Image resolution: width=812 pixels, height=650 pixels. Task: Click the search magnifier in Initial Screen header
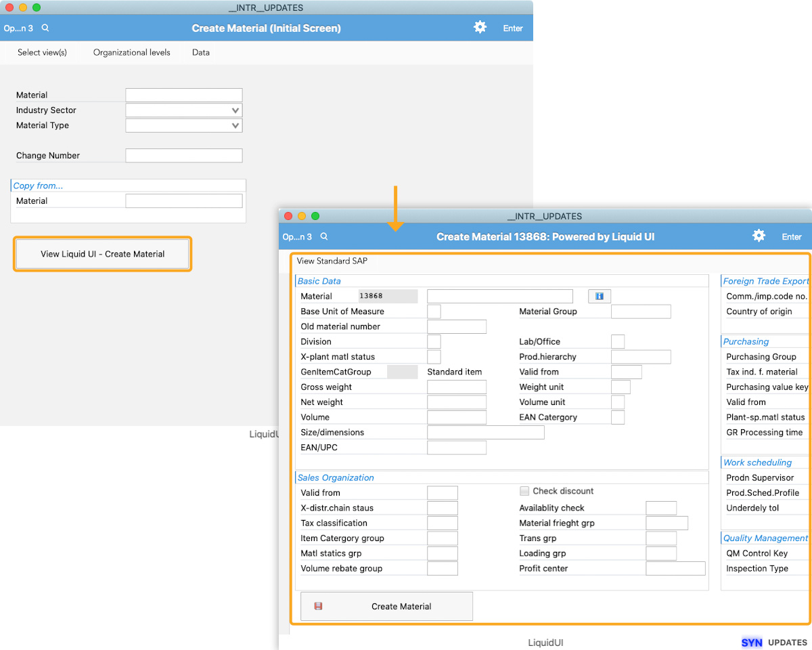click(x=45, y=28)
